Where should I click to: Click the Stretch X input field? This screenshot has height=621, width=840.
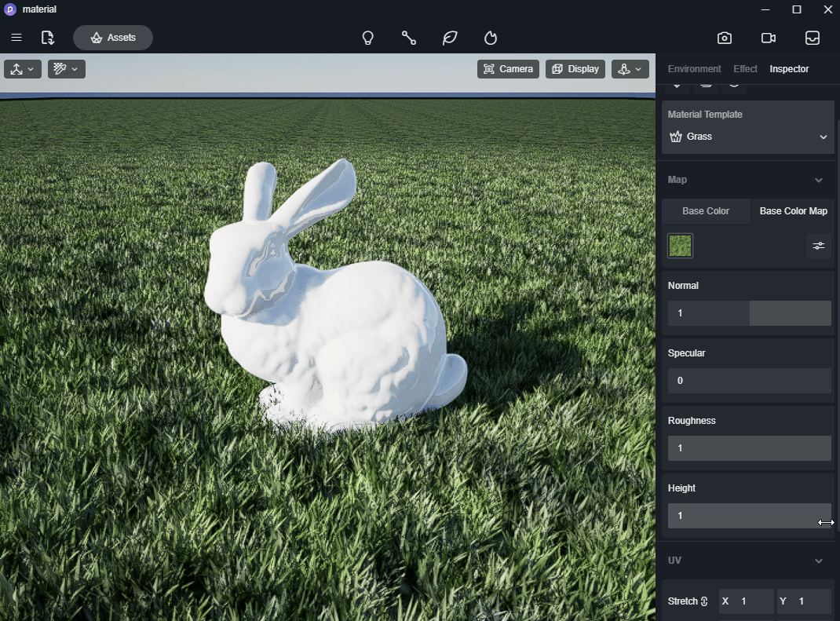[746, 601]
